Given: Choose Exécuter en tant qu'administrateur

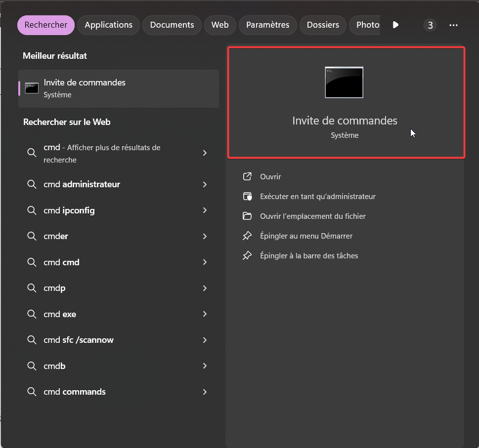Looking at the screenshot, I should [x=318, y=197].
